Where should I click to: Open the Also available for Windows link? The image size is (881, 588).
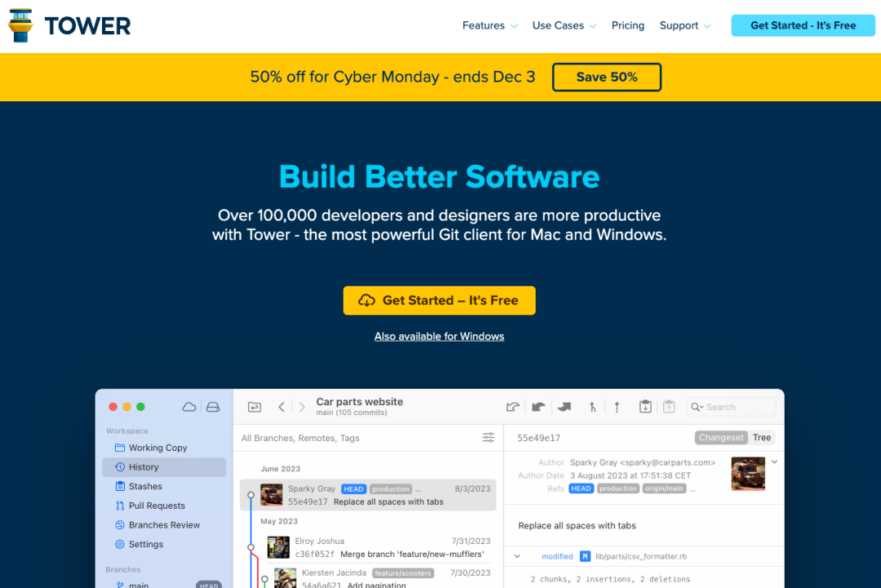pos(440,336)
